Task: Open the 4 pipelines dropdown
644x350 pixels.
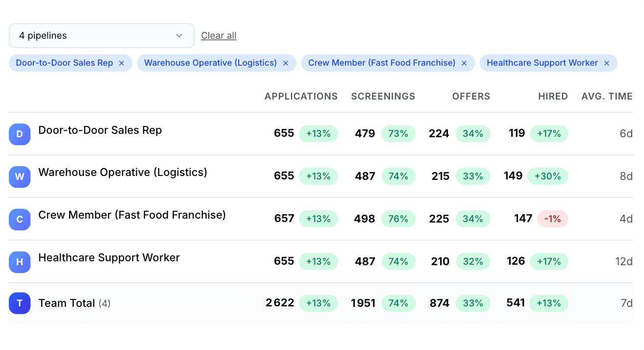Action: pyautogui.click(x=101, y=36)
